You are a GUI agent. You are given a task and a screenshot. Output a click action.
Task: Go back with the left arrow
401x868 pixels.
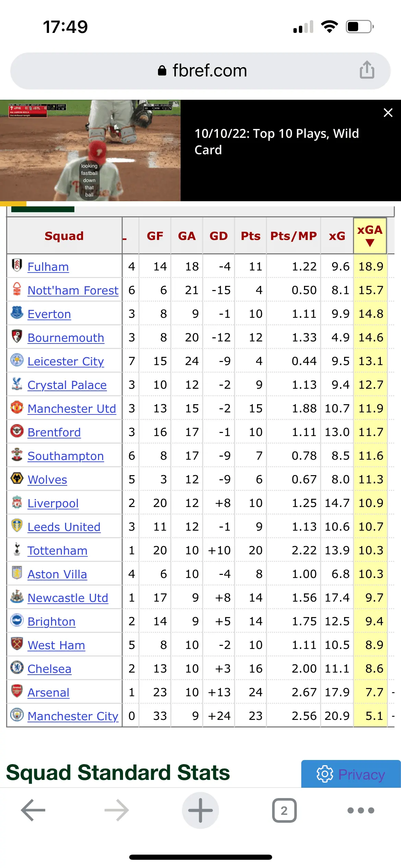33,810
